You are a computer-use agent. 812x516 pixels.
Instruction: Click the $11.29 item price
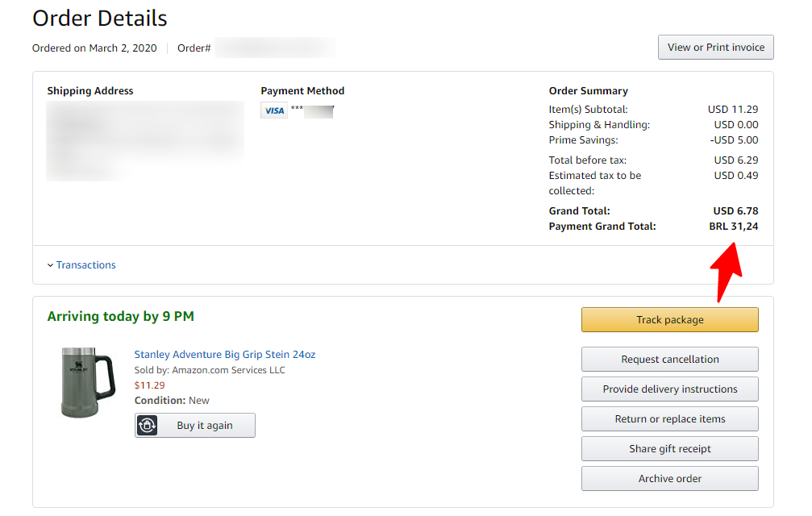(150, 385)
